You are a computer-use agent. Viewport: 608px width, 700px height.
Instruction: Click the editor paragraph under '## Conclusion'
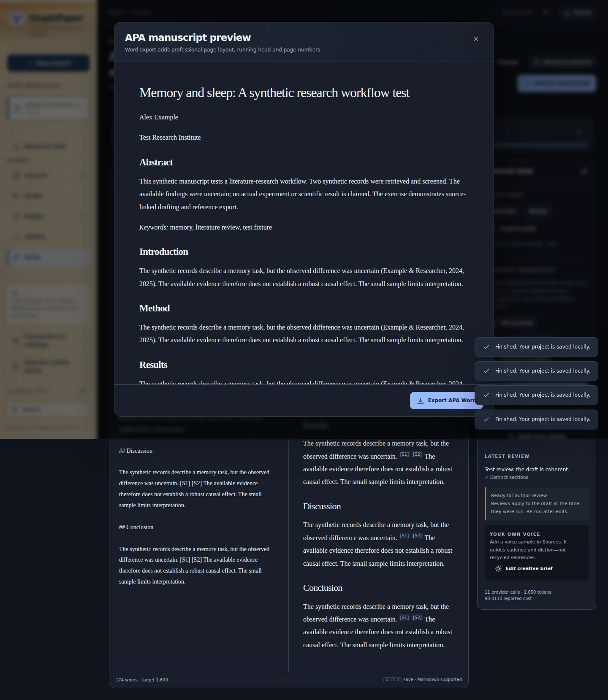coord(194,565)
